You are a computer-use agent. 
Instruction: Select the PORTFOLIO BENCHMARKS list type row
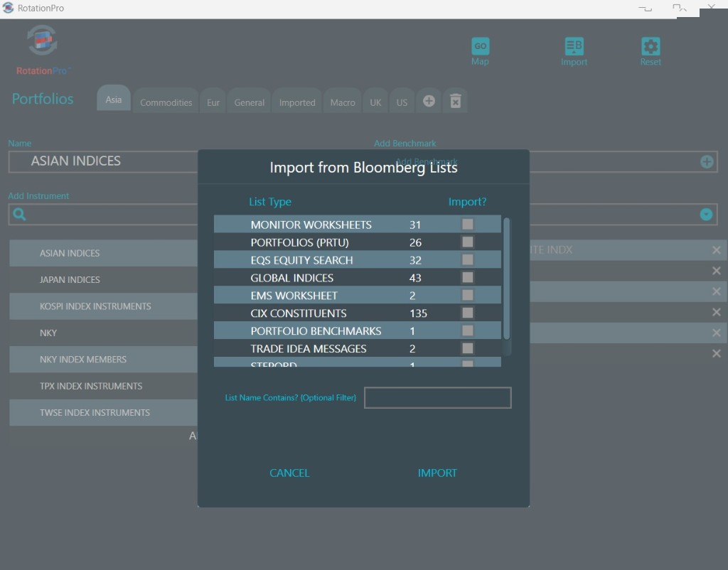coord(357,330)
